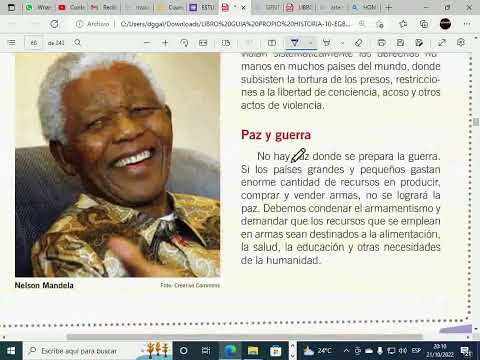
Task: Close the active PDF tab
Action: (x=244, y=7)
